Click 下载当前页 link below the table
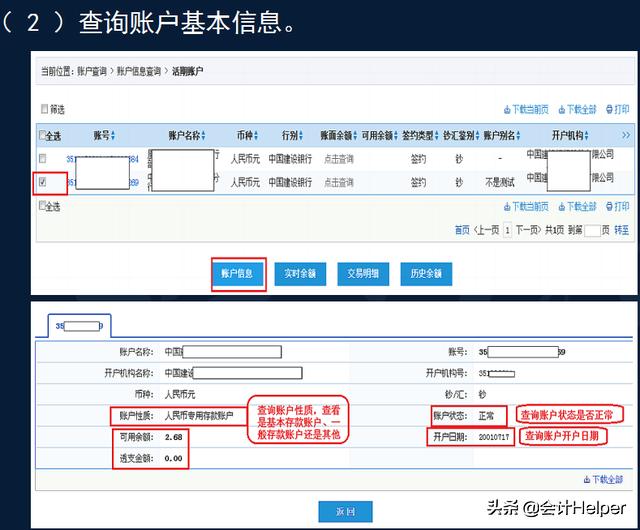 coord(526,207)
